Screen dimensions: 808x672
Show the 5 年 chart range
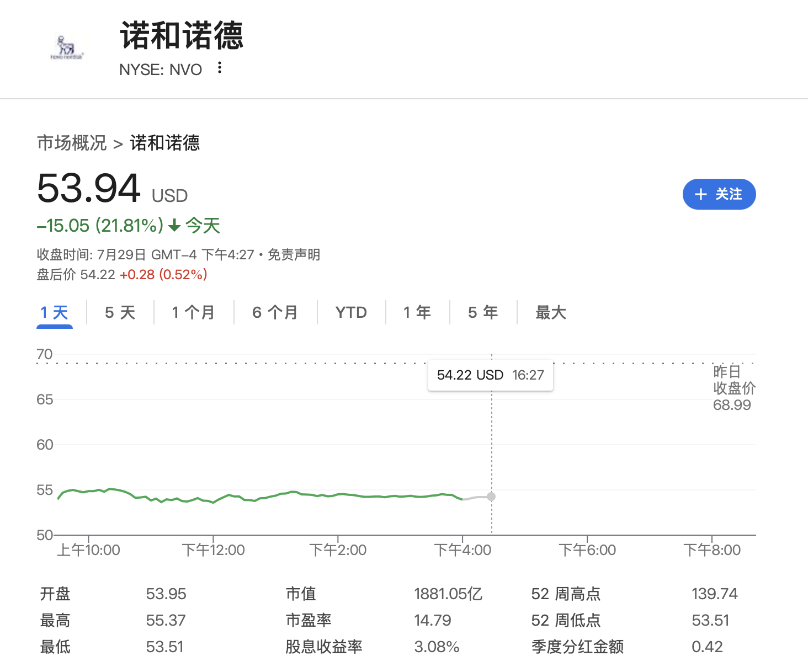coord(483,313)
